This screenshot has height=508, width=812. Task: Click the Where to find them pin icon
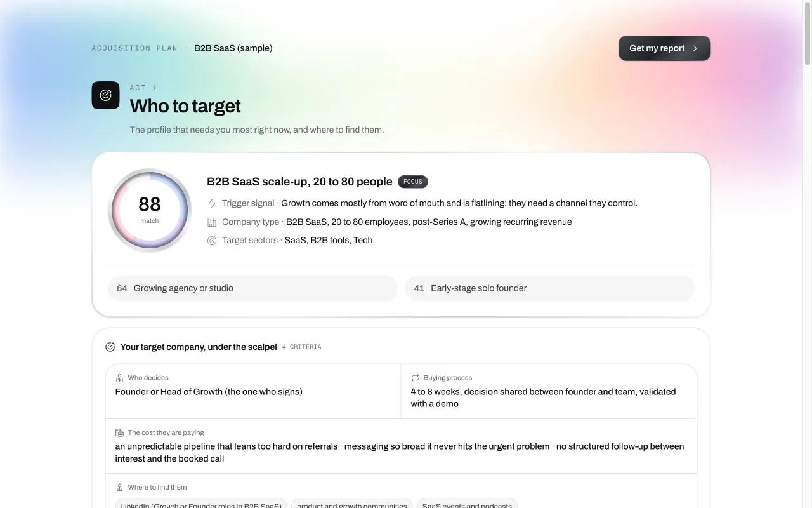[x=119, y=488]
